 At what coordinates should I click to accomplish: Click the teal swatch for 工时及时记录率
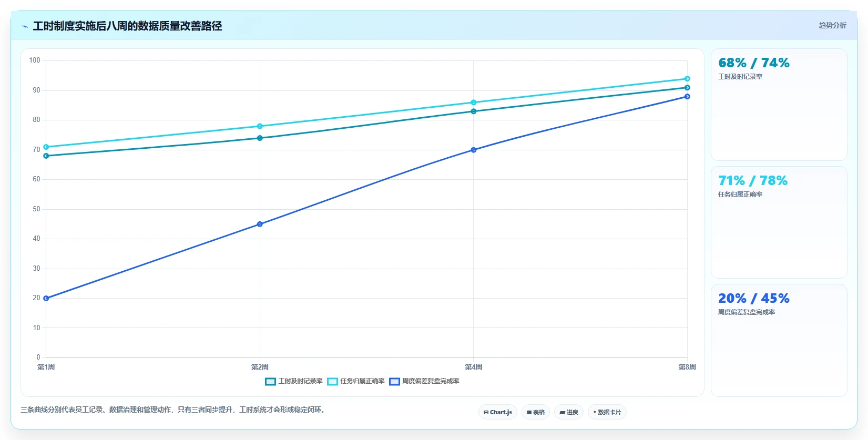click(270, 382)
